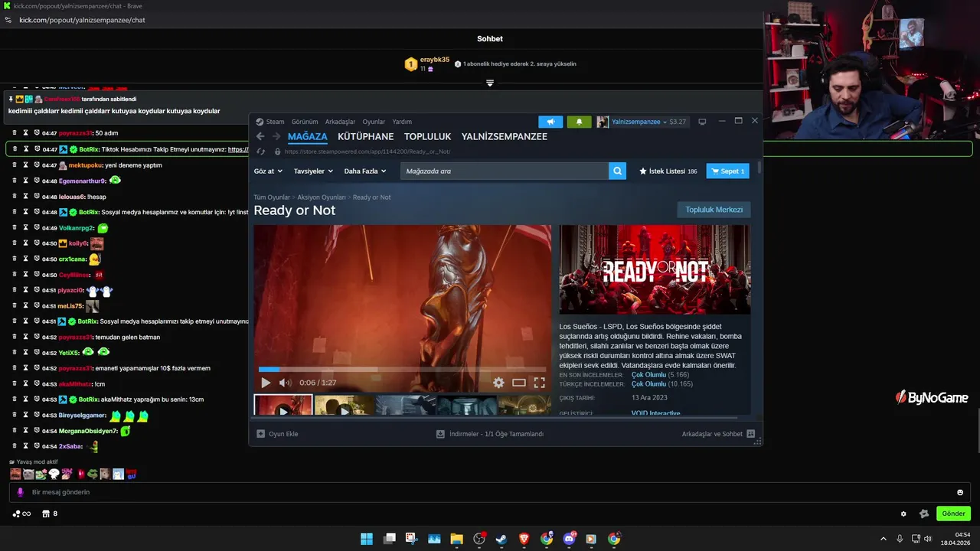Open File Explorer from taskbar

pos(456,539)
